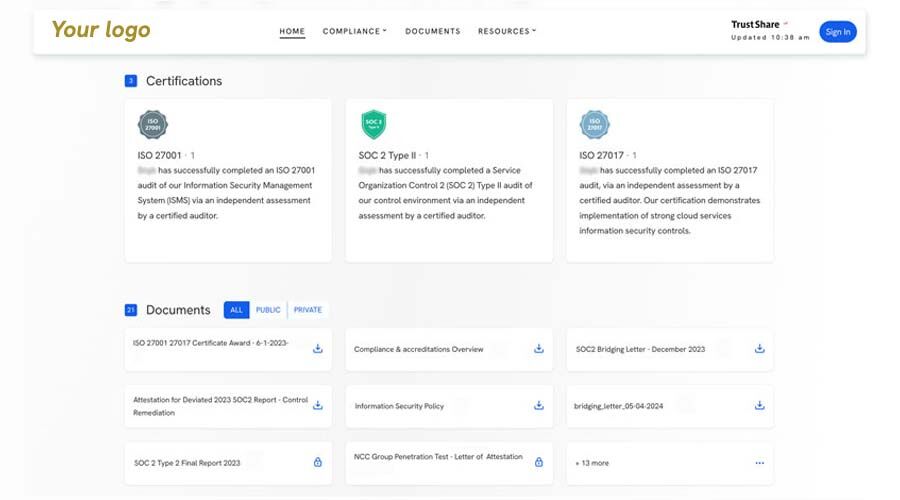Show only PRIVATE documents
Image resolution: width=900 pixels, height=500 pixels.
(x=308, y=310)
